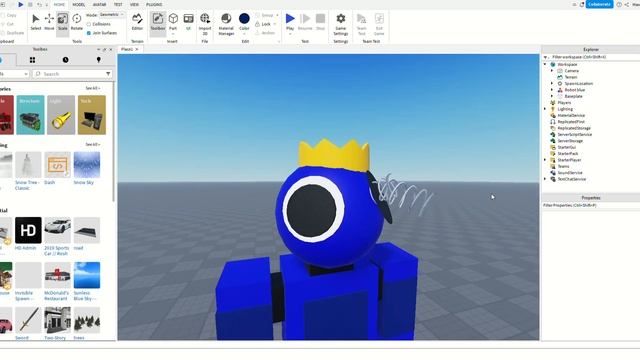Select the Camera item icon in Explorer
This screenshot has height=360, width=640.
click(x=560, y=71)
